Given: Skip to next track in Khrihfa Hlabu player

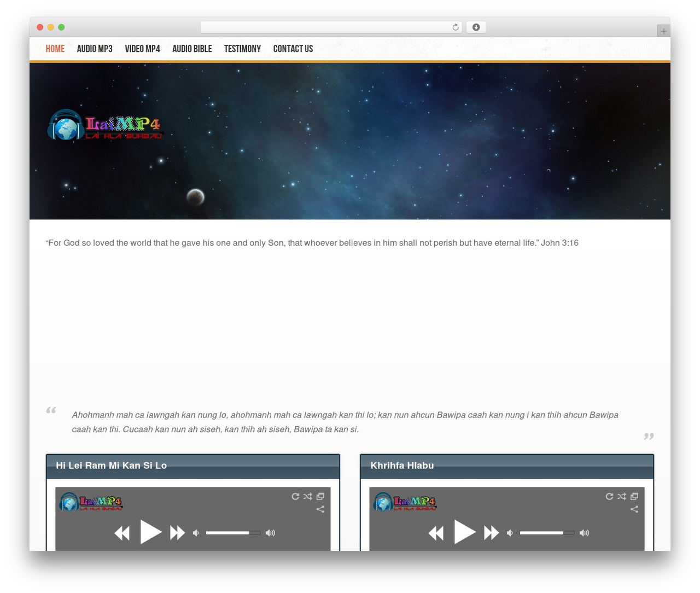Looking at the screenshot, I should [491, 533].
